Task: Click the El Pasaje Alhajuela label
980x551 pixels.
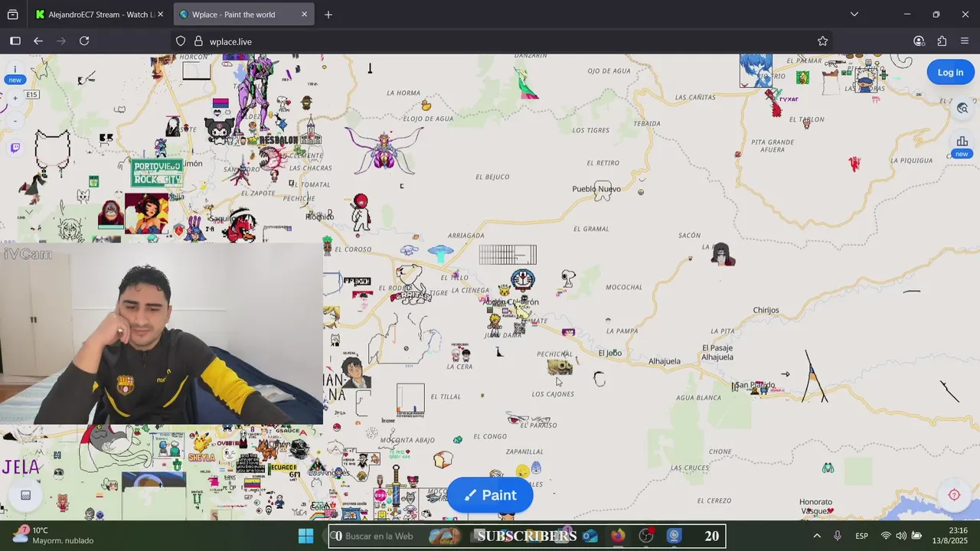Action: pyautogui.click(x=717, y=353)
